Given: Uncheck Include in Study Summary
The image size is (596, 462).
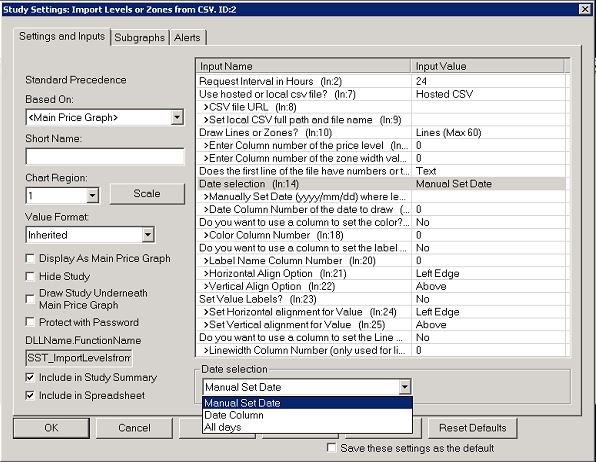Looking at the screenshot, I should (x=30, y=377).
